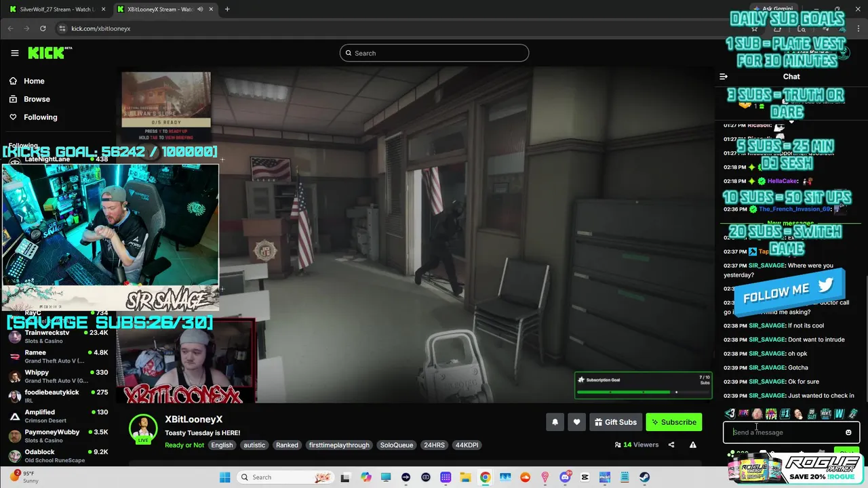868x488 pixels.
Task: Collapse the chat panel with the arrow icon
Action: coord(724,77)
